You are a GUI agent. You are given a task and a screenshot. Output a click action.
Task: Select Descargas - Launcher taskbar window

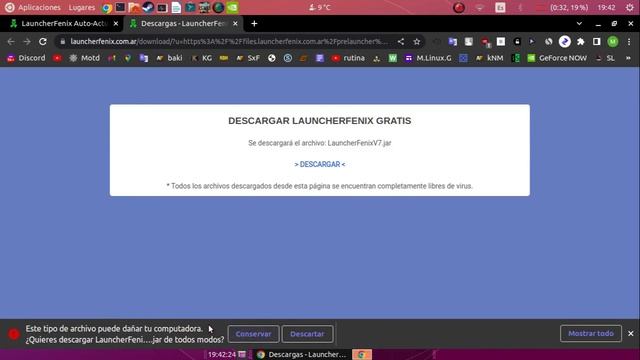302,354
